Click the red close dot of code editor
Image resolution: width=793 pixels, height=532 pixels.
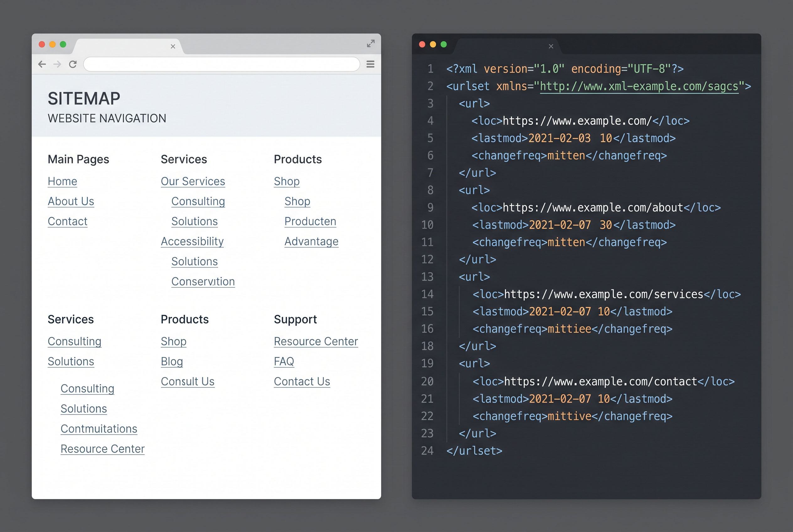click(422, 45)
